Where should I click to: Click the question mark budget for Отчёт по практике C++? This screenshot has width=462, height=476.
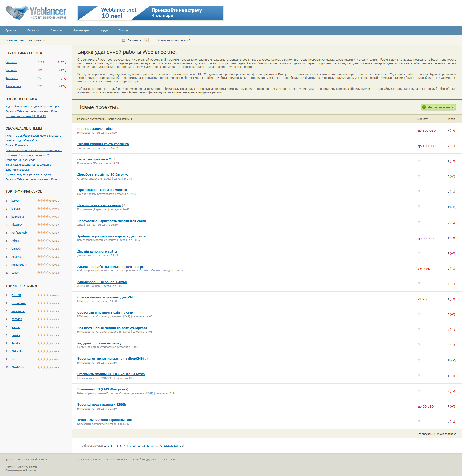point(419,161)
